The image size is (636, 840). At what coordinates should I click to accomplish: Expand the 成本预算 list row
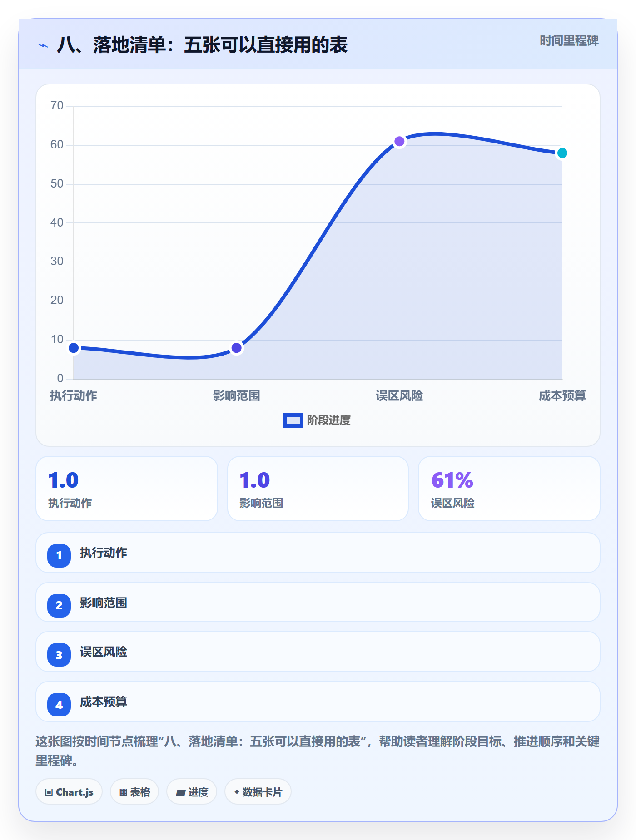[x=318, y=702]
